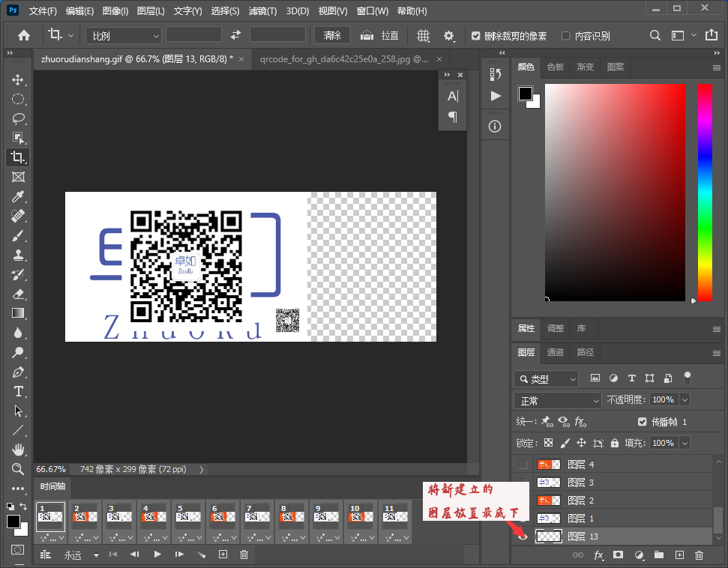Screen dimensions: 728x568
Task: Select the Move tool
Action: tap(18, 79)
